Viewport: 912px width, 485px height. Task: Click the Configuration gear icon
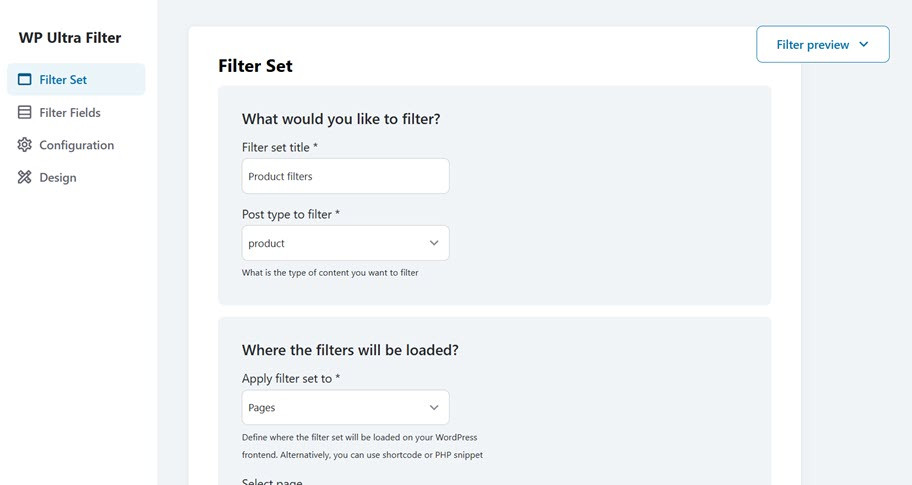tap(25, 145)
